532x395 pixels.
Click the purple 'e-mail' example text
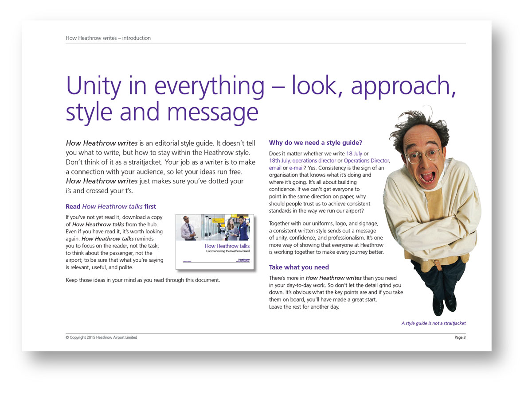click(297, 168)
